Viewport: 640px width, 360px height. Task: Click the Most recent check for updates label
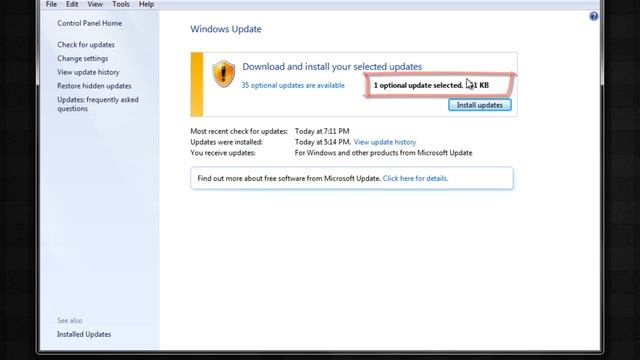[239, 131]
